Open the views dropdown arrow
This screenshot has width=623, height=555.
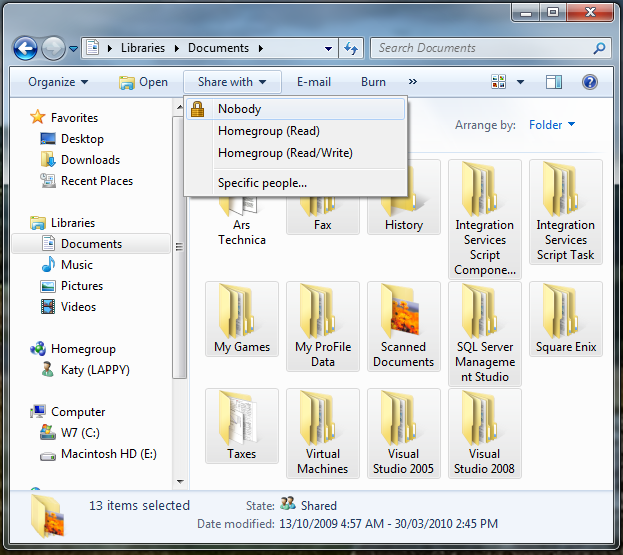[521, 82]
